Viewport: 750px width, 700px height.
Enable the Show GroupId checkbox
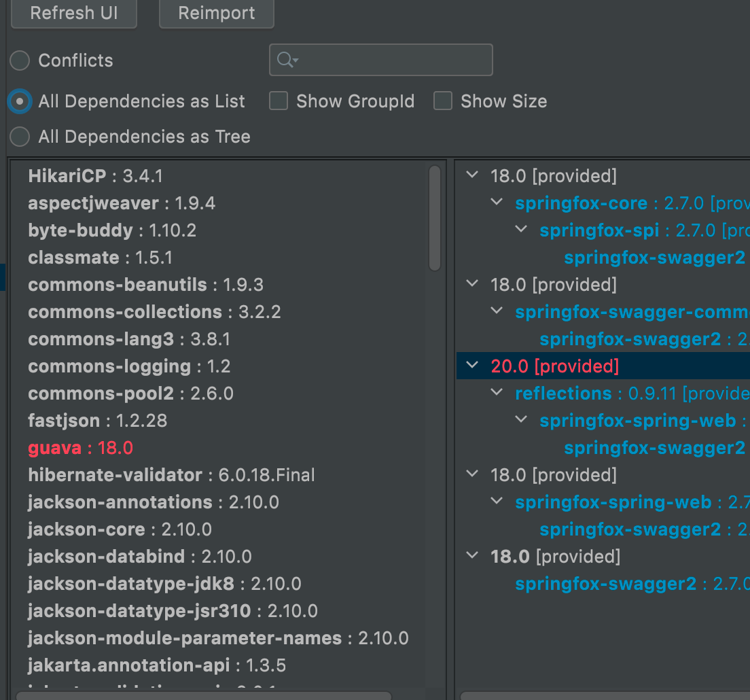(x=279, y=101)
